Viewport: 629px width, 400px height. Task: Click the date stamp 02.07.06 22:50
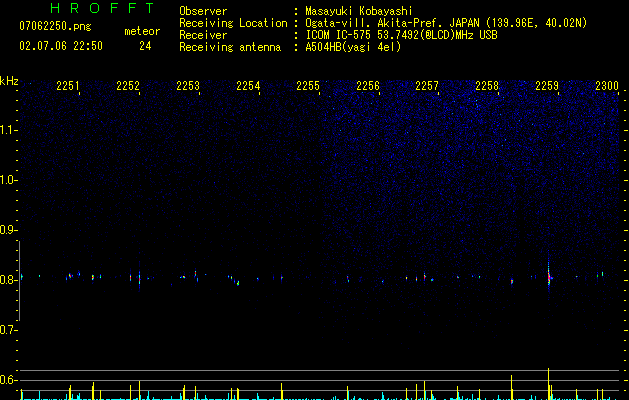pos(61,46)
